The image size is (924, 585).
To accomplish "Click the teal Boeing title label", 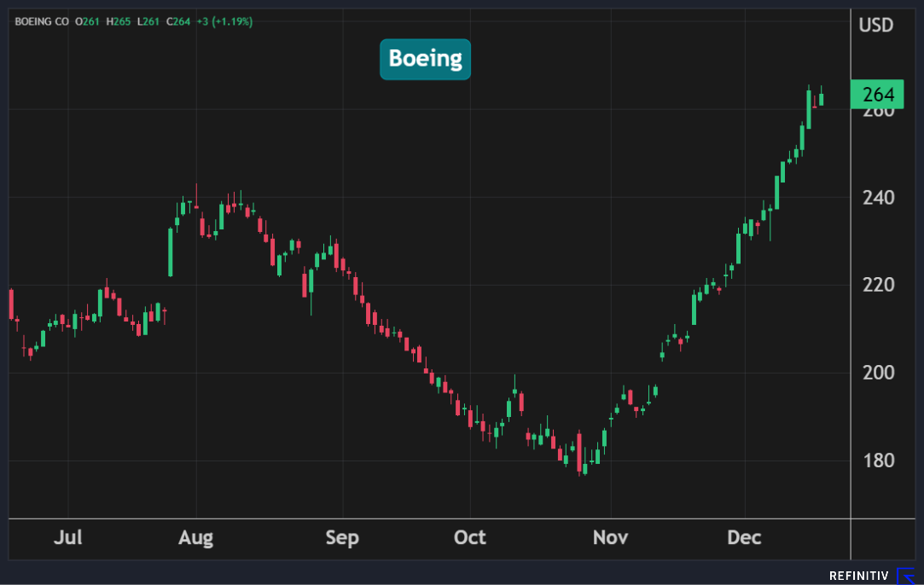I will click(425, 59).
